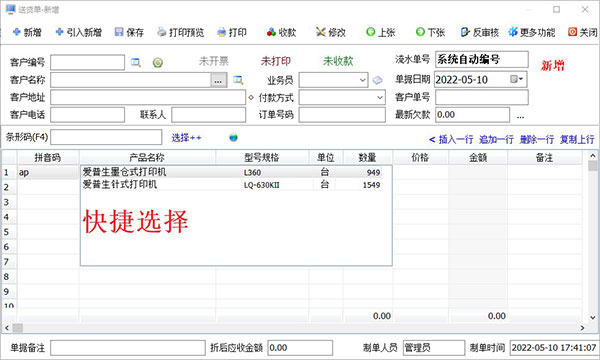The width and height of the screenshot is (600, 360).
Task: Click the 反审核 toolbar button
Action: 480,33
